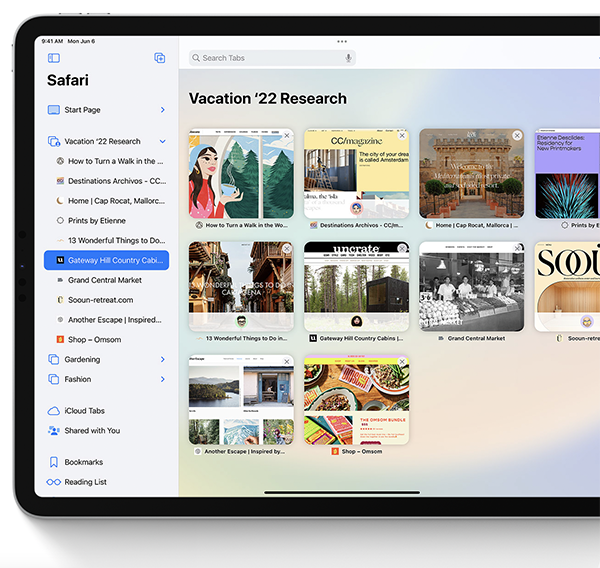This screenshot has width=600, height=568.
Task: Expand the Start Page chevron
Action: (163, 110)
